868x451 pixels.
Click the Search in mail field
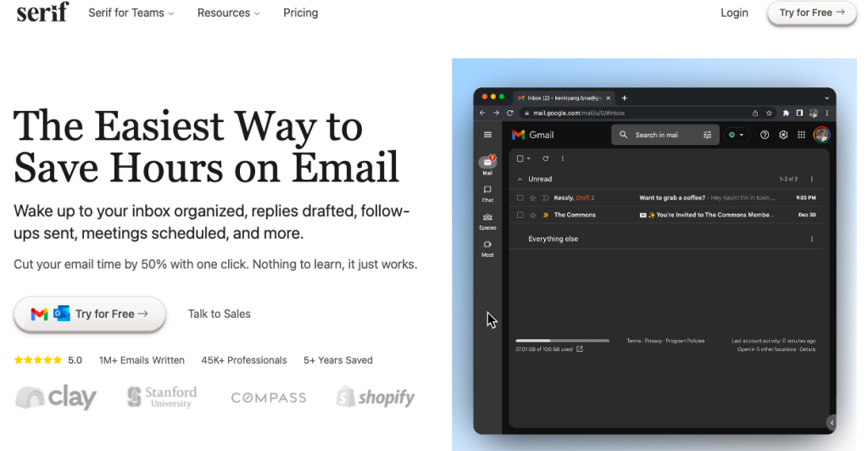pos(665,135)
